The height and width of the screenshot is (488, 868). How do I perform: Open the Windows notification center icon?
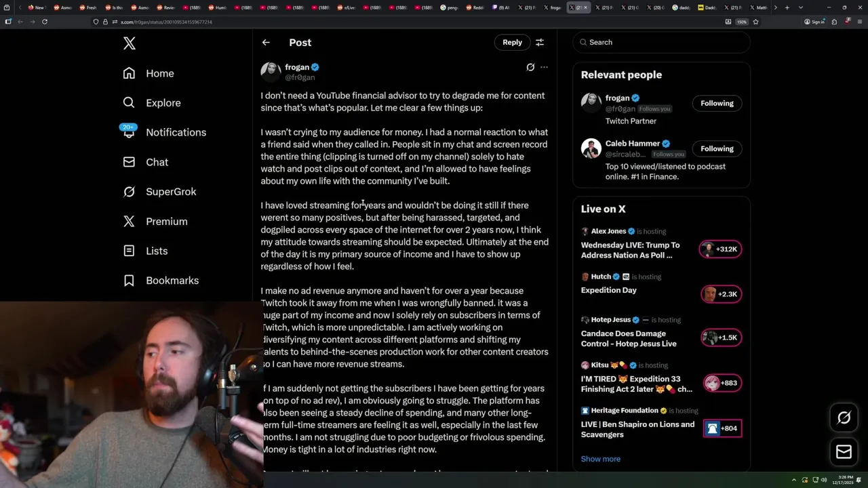[x=859, y=480]
